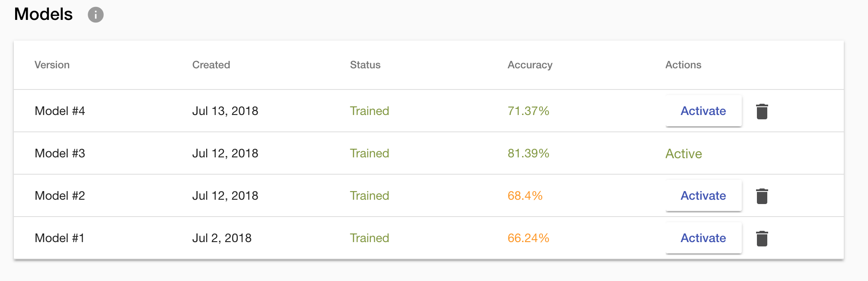The width and height of the screenshot is (868, 281).
Task: Click the Version column header
Action: [52, 65]
